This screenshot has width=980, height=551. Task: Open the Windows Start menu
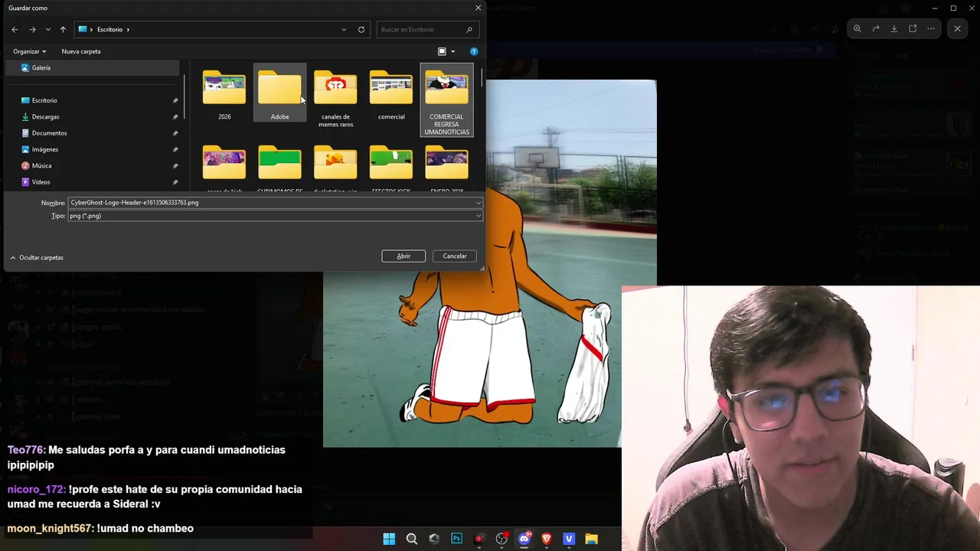point(389,539)
